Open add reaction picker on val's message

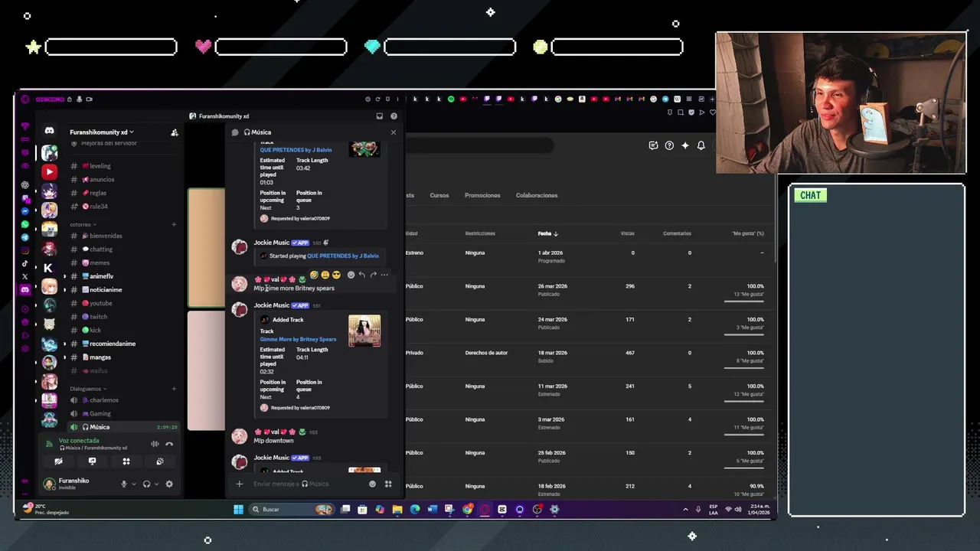[x=351, y=275]
